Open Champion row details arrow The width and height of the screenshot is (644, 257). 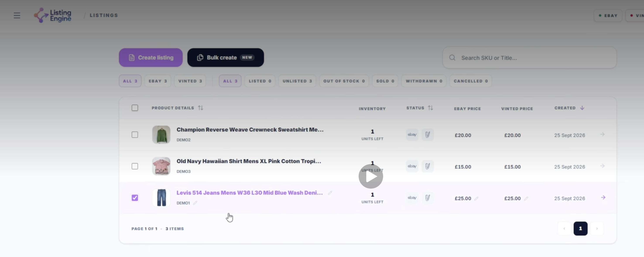(x=603, y=135)
